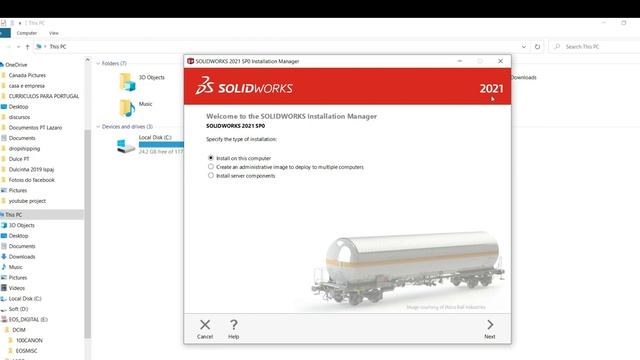Open Soft (D:) drive in sidebar
The width and height of the screenshot is (640, 360).
click(18, 309)
